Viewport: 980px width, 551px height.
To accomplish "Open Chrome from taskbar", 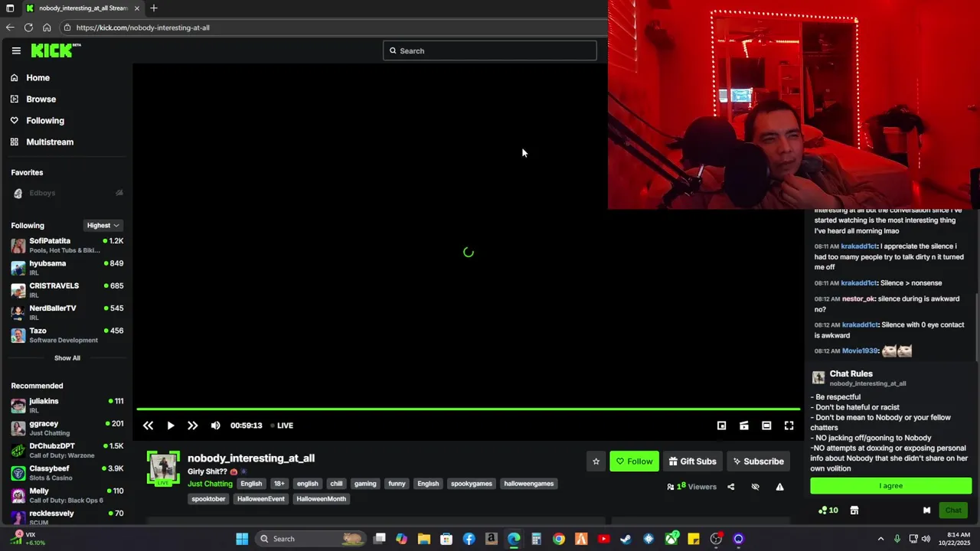I will 559,539.
